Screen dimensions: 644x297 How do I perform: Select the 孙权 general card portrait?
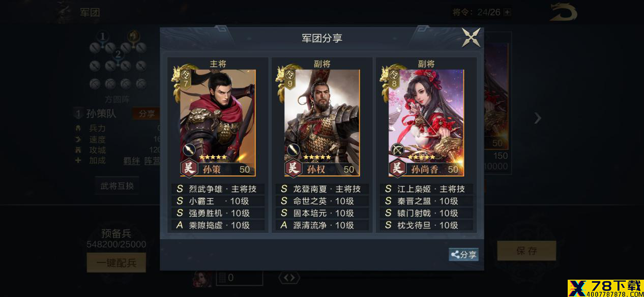(x=322, y=123)
